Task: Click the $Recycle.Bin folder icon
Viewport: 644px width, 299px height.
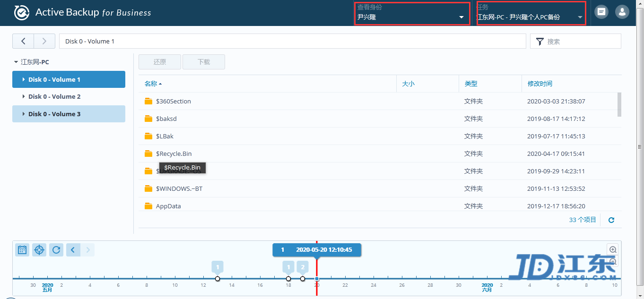Action: [148, 154]
